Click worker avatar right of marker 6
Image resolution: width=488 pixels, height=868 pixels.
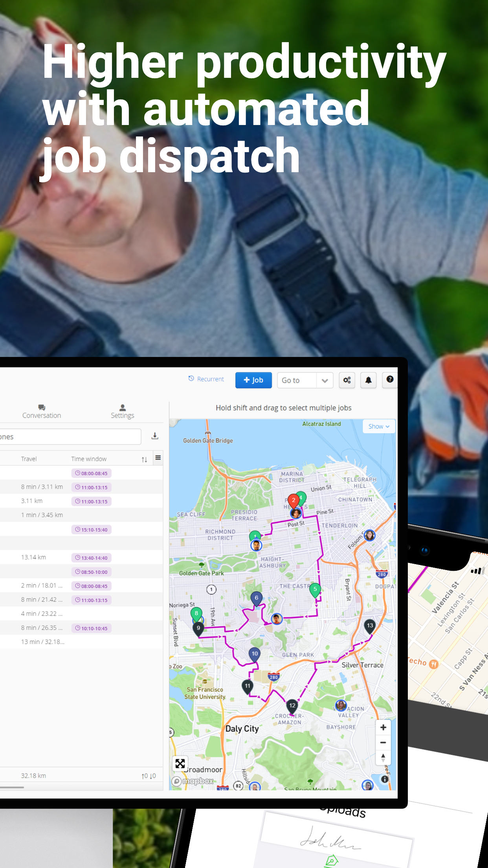277,619
